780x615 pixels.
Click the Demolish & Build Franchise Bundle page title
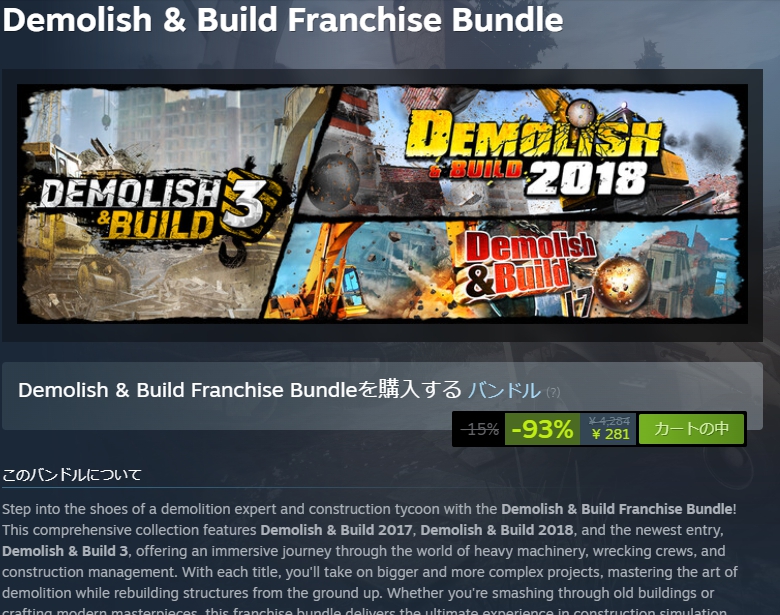click(283, 20)
